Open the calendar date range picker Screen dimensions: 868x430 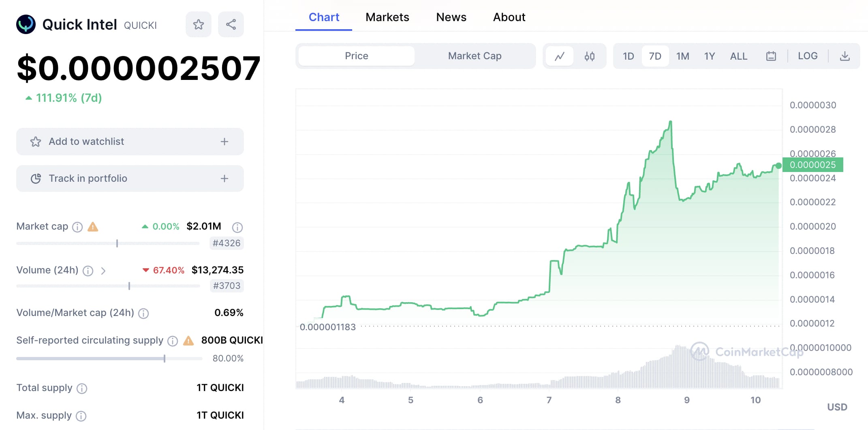pos(771,56)
